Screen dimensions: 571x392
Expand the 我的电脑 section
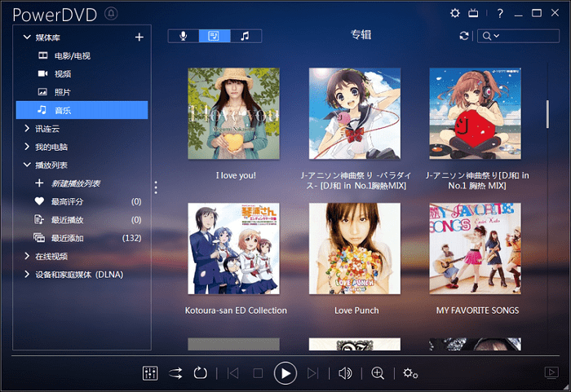tap(27, 147)
